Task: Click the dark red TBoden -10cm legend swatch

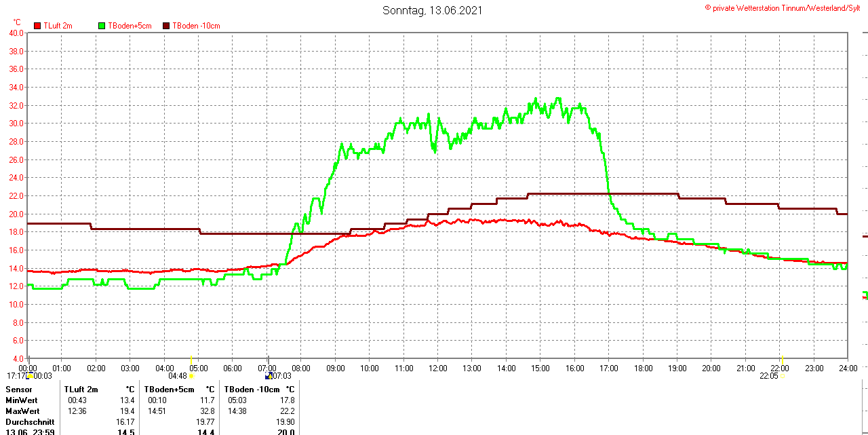Action: click(x=167, y=26)
